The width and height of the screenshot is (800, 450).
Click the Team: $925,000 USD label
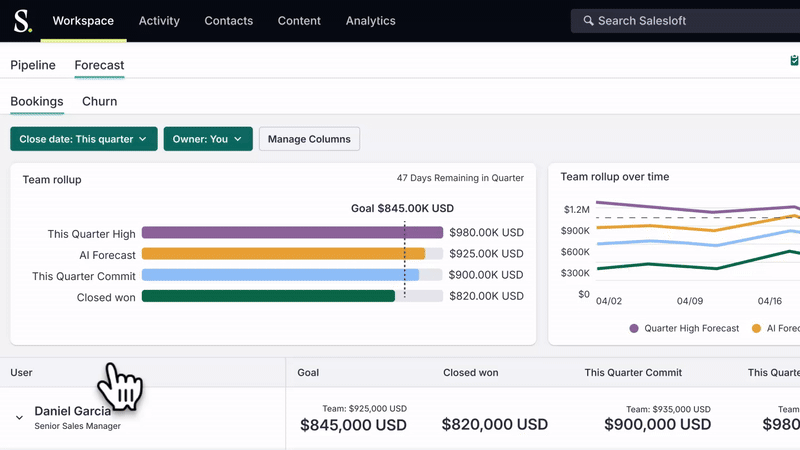365,409
